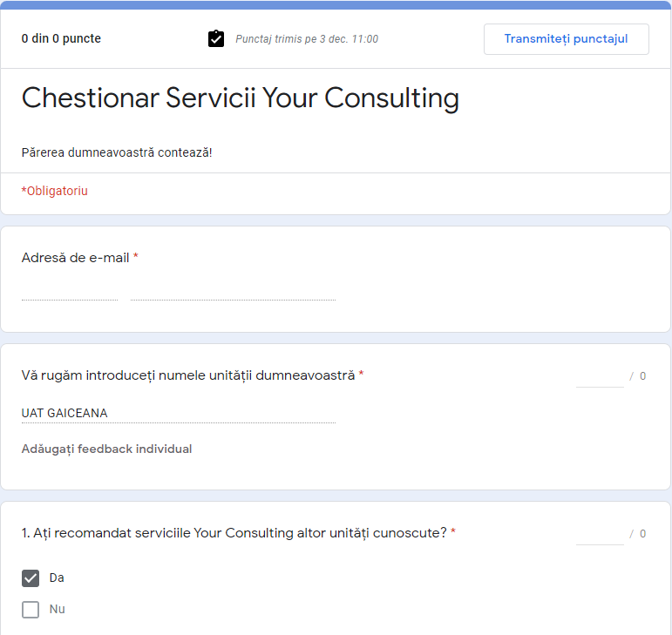Click the clipboard checkmark score-sent icon
Viewport: 672px width, 635px height.
tap(216, 39)
